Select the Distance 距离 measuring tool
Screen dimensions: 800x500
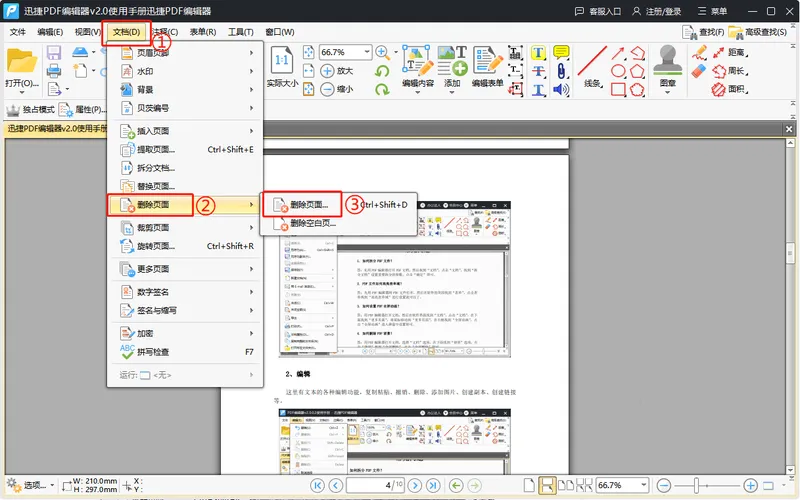click(730, 53)
